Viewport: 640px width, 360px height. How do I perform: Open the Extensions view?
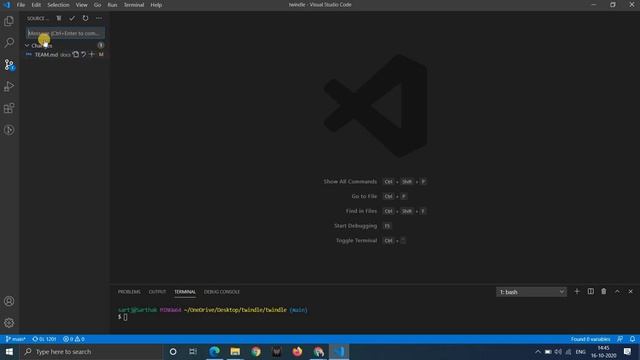9,108
